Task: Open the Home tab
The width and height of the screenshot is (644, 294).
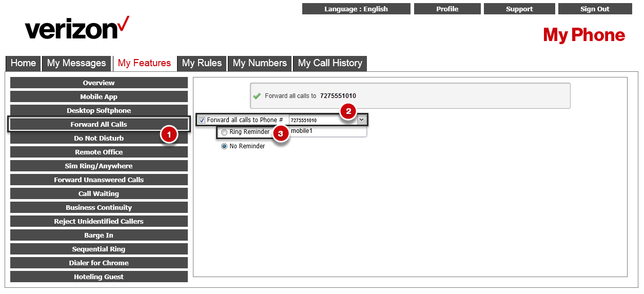Action: (x=23, y=63)
